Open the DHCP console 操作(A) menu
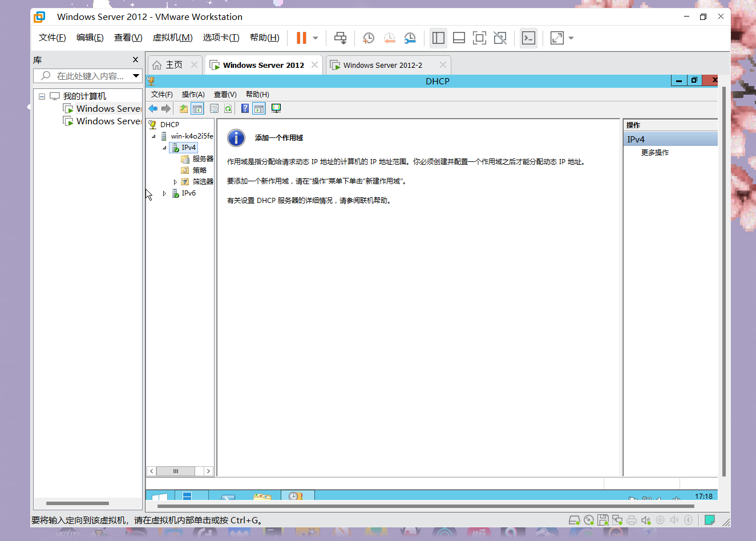Viewport: 756px width, 541px height. 193,95
